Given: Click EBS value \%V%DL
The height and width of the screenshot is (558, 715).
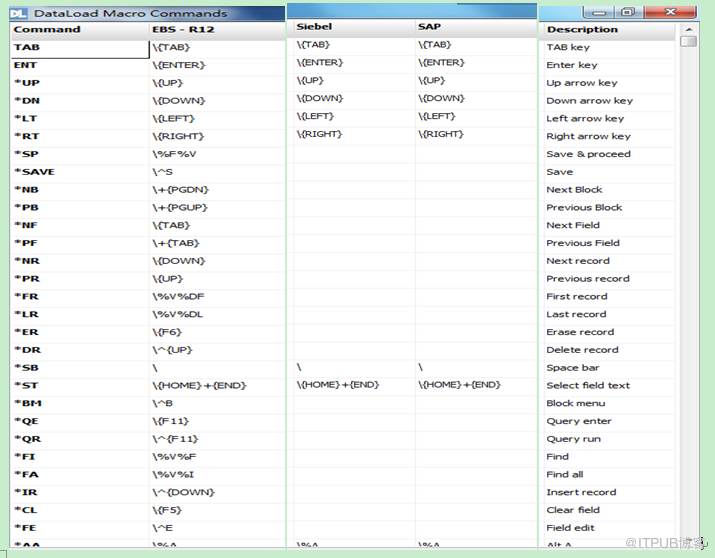Looking at the screenshot, I should tap(178, 314).
